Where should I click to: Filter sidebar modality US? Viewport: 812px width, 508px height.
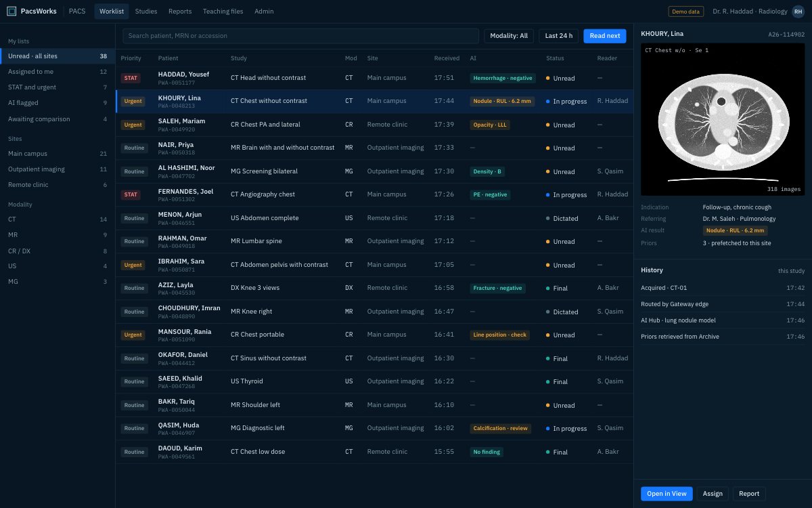coord(58,266)
